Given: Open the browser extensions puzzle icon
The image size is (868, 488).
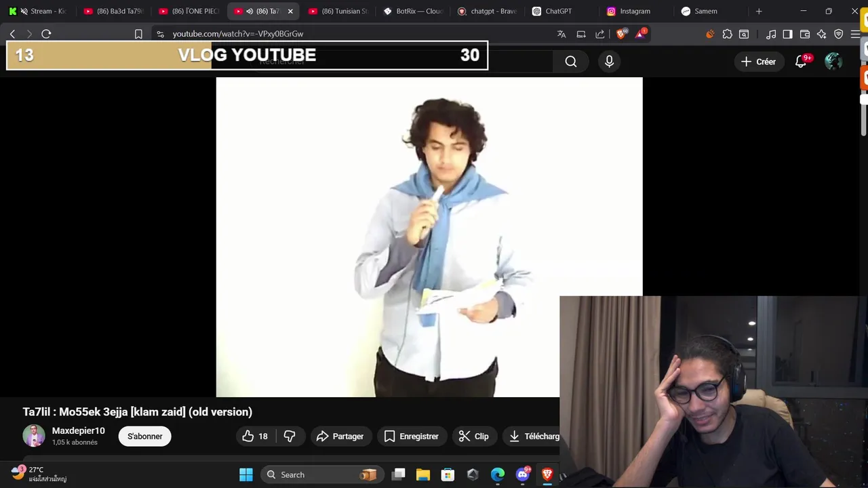Looking at the screenshot, I should point(728,34).
